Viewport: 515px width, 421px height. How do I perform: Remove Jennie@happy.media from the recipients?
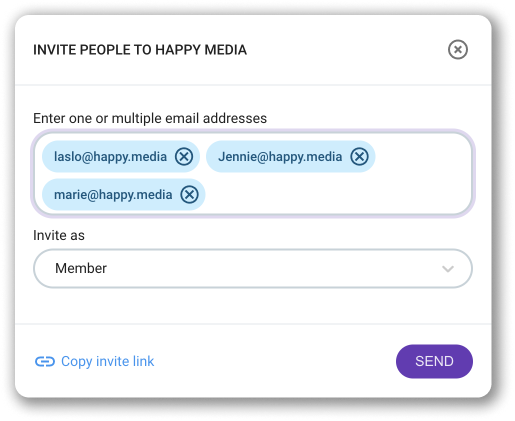tap(359, 156)
